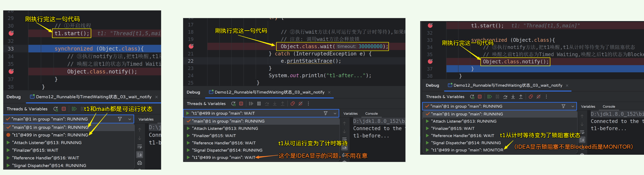
Task: Click Step Over icon in right screenshot
Action: (505, 97)
